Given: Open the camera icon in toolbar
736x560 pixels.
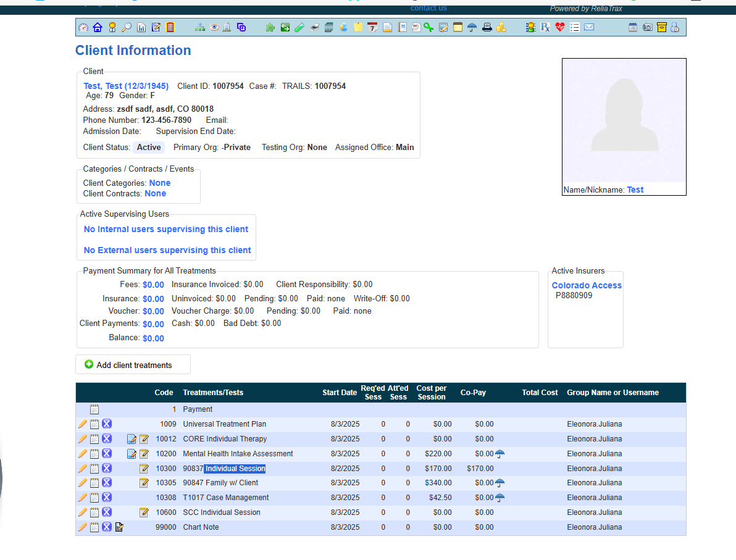Looking at the screenshot, I should 647,27.
